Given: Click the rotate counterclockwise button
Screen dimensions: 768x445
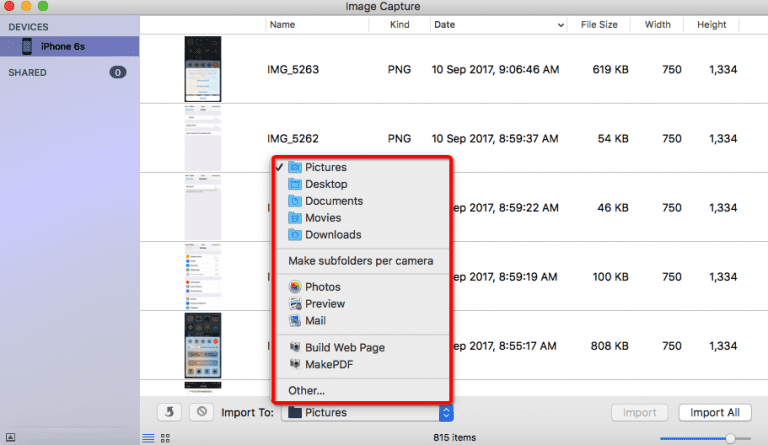Looking at the screenshot, I should [x=170, y=412].
